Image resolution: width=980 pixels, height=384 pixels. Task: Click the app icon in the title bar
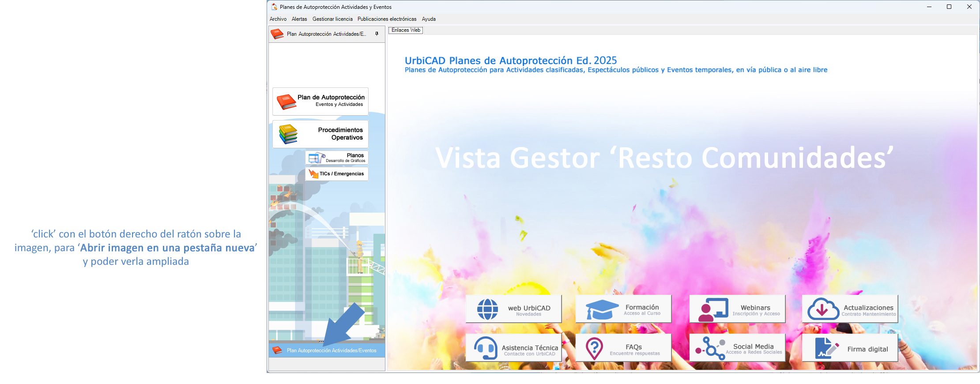(x=275, y=7)
